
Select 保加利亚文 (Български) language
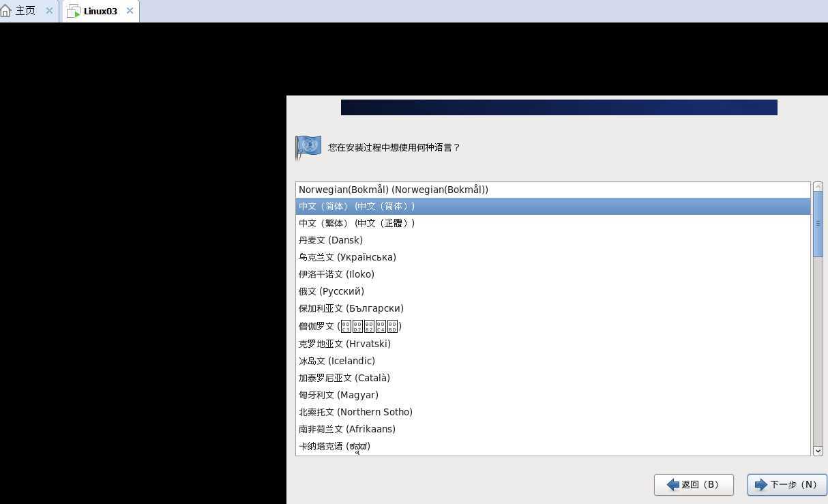pos(553,308)
